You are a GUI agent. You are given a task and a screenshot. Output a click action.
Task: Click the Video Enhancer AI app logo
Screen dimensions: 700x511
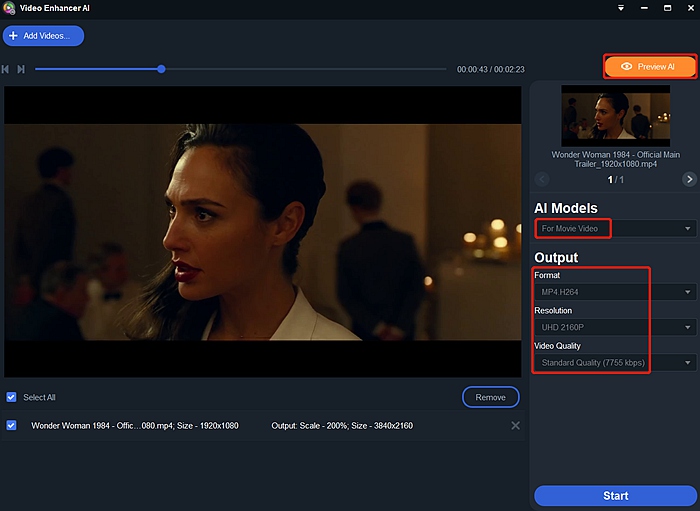click(x=9, y=8)
